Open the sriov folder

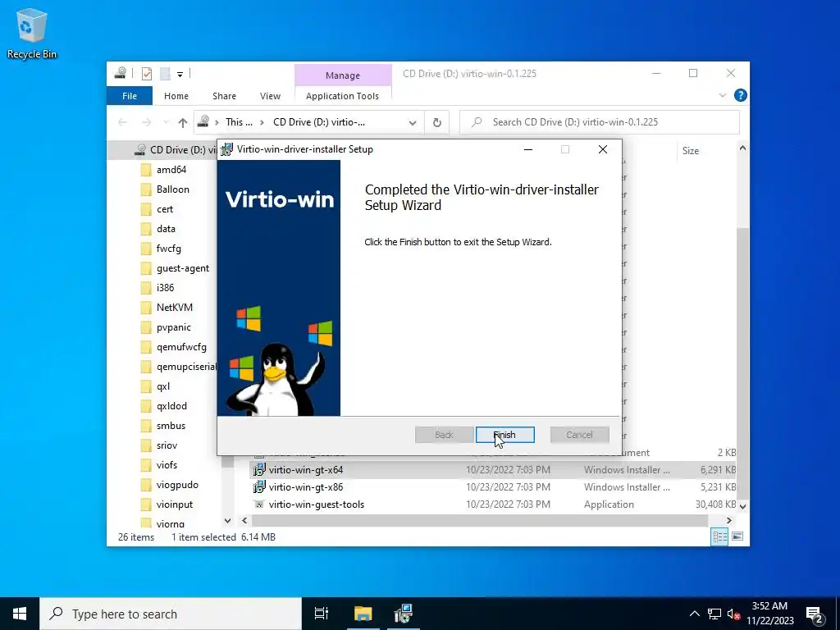pos(167,445)
